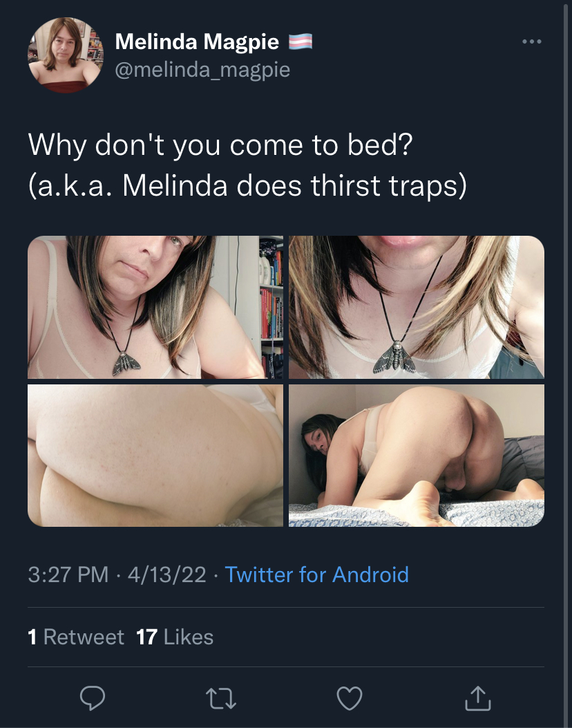
Task: View who retweeted via 1 Retweet
Action: [75, 637]
